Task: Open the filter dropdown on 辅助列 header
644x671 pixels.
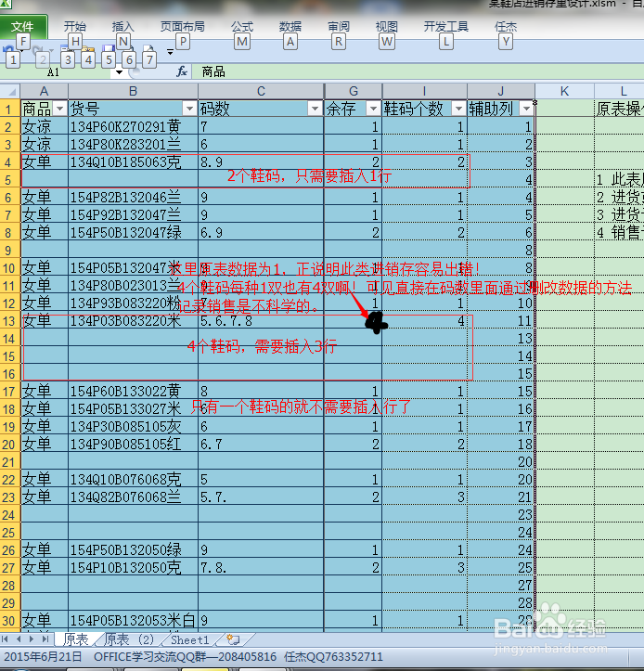Action: 526,110
